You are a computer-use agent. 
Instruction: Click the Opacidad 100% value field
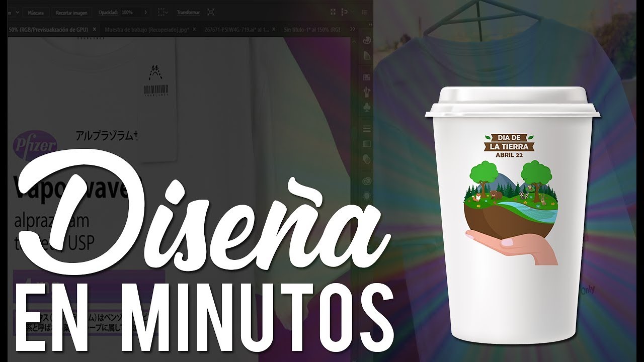coord(131,12)
